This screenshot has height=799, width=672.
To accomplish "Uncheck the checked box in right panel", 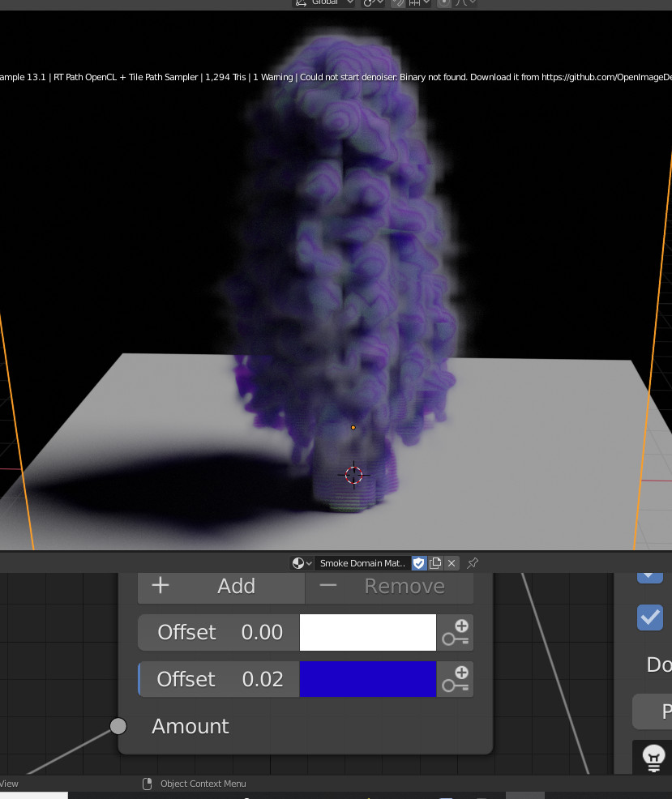I will pos(650,617).
